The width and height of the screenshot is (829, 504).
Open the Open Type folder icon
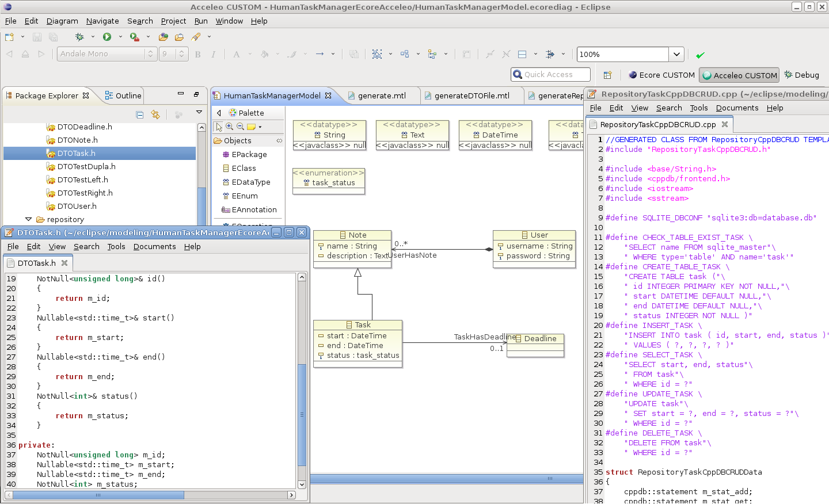tap(163, 37)
